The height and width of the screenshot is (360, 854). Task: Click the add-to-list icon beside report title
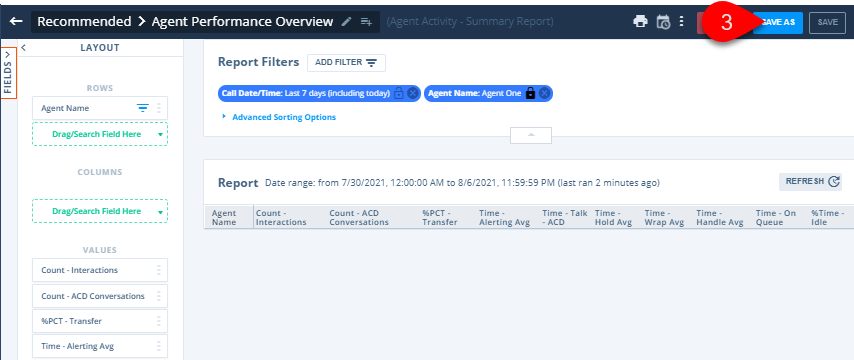point(367,22)
